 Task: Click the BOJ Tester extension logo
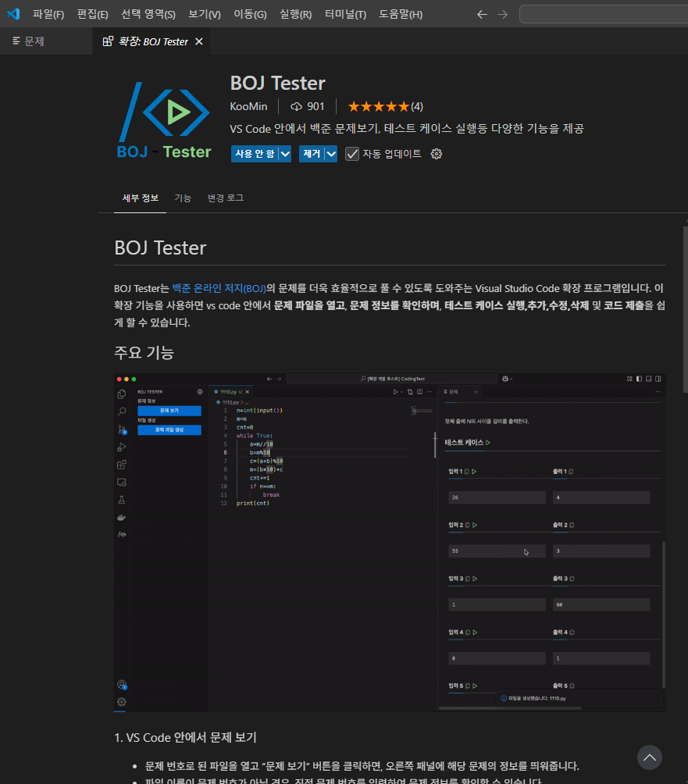(164, 120)
